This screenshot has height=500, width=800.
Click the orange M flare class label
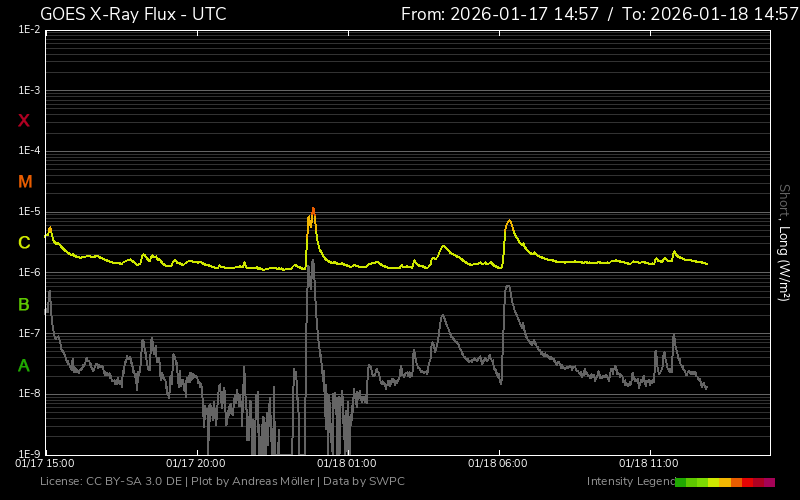point(25,182)
